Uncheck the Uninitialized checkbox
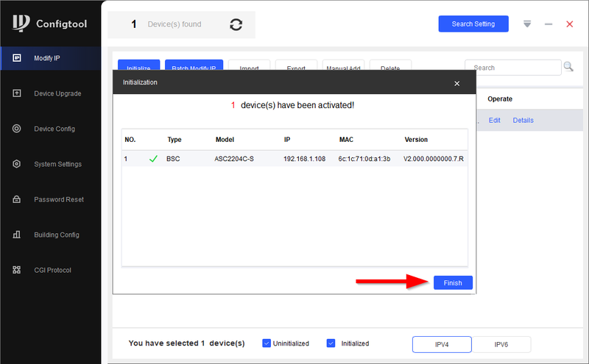589x364 pixels. pos(267,343)
